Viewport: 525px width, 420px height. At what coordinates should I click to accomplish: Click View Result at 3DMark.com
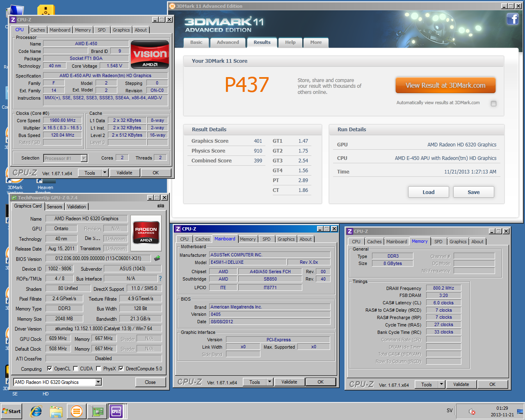(x=445, y=85)
